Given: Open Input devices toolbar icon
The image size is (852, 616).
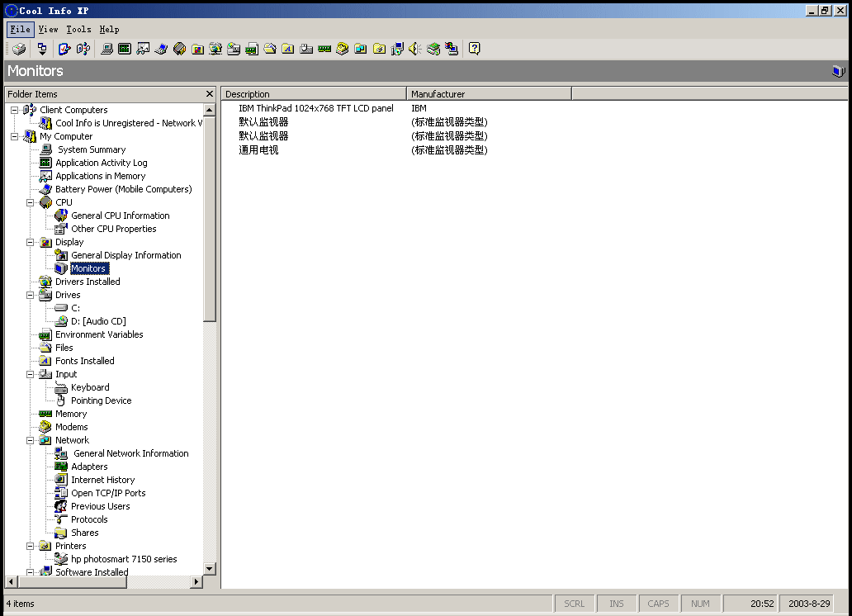Looking at the screenshot, I should pos(306,49).
